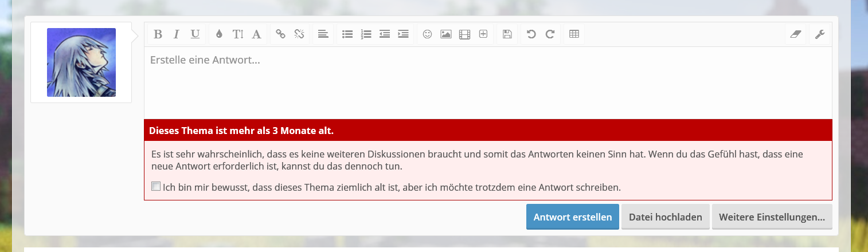Increase indent of the text
The height and width of the screenshot is (252, 868).
click(404, 34)
